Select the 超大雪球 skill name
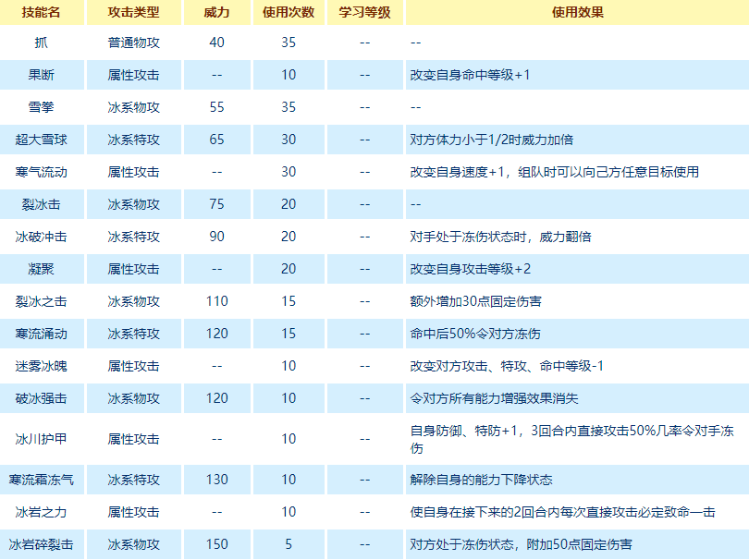This screenshot has height=560, width=749. point(42,140)
